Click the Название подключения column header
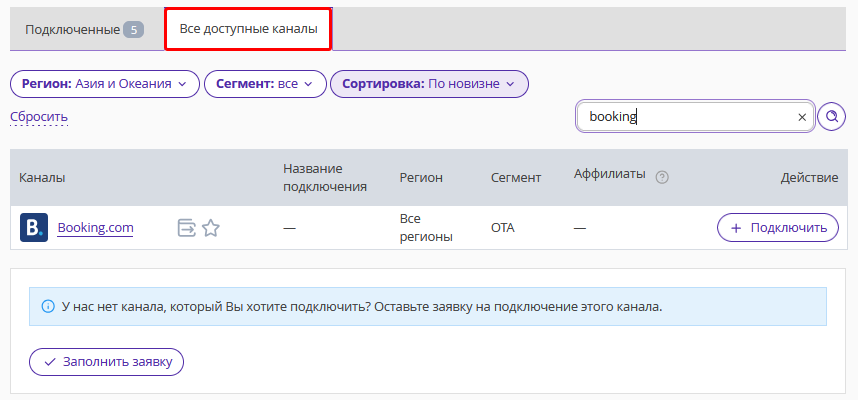This screenshot has width=858, height=400. (324, 177)
